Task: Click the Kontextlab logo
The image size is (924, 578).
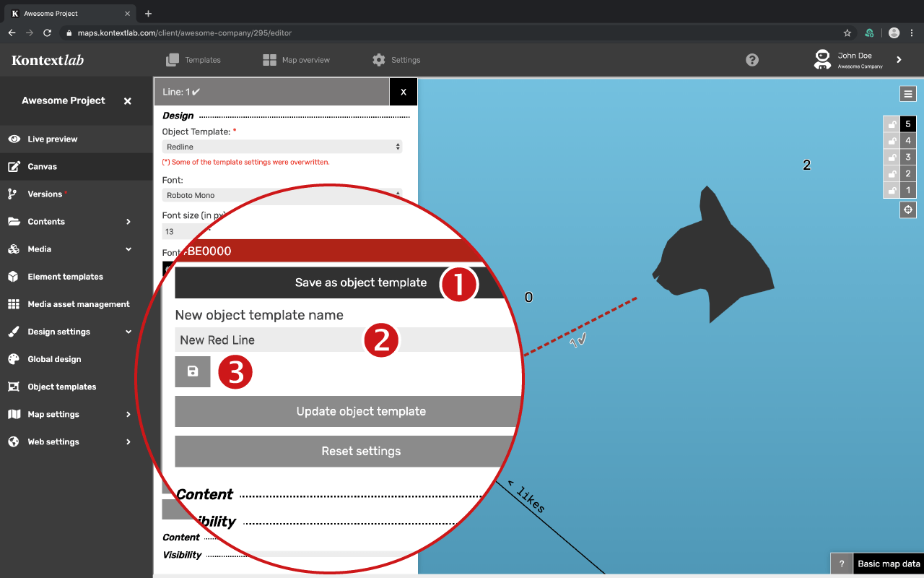Action: [48, 60]
